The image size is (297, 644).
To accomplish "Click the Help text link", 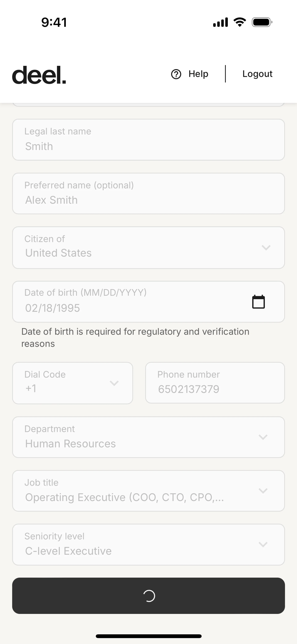I will [x=198, y=74].
